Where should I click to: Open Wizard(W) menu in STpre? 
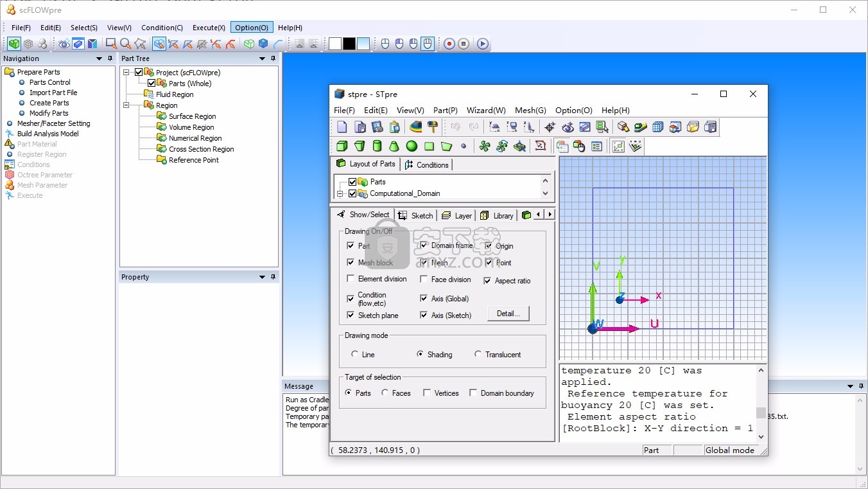coord(486,111)
